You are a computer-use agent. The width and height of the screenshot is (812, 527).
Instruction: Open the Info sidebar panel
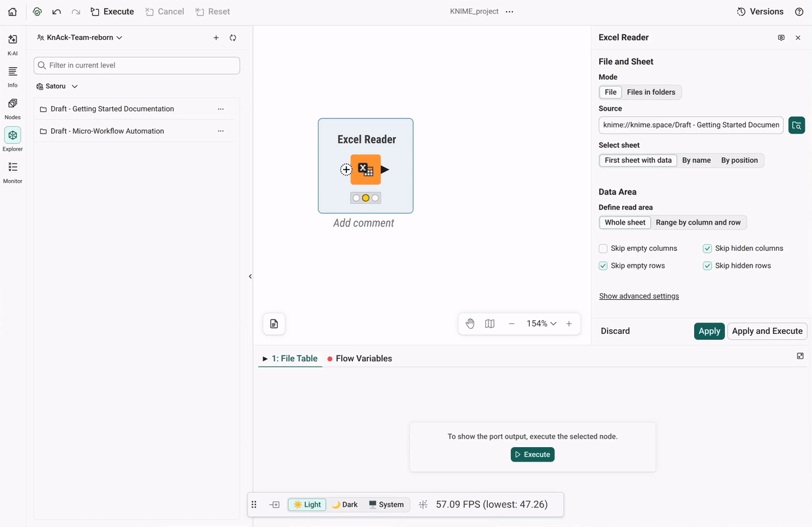tap(12, 77)
